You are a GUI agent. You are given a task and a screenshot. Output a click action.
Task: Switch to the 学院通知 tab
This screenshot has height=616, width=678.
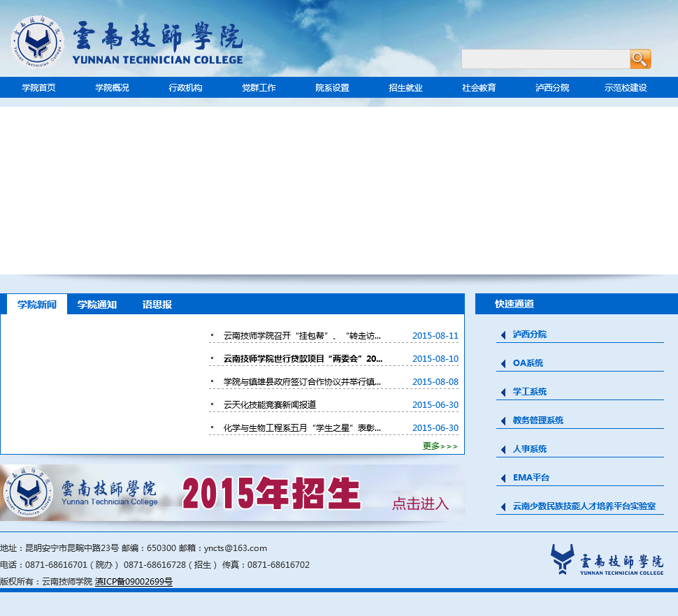97,305
